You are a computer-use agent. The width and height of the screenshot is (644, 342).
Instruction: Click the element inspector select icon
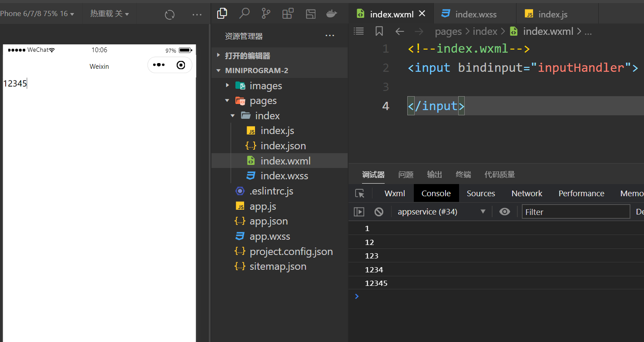[359, 194]
